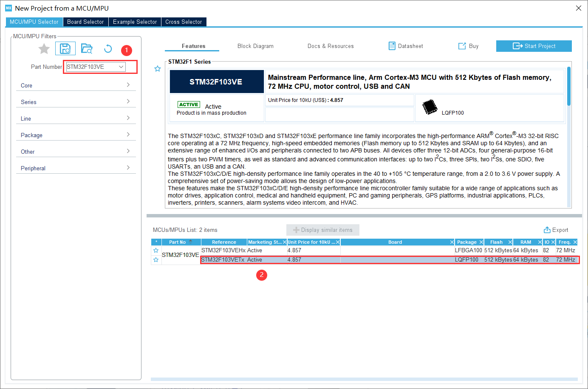Expand the Line filter section
The width and height of the screenshot is (588, 389).
(76, 118)
